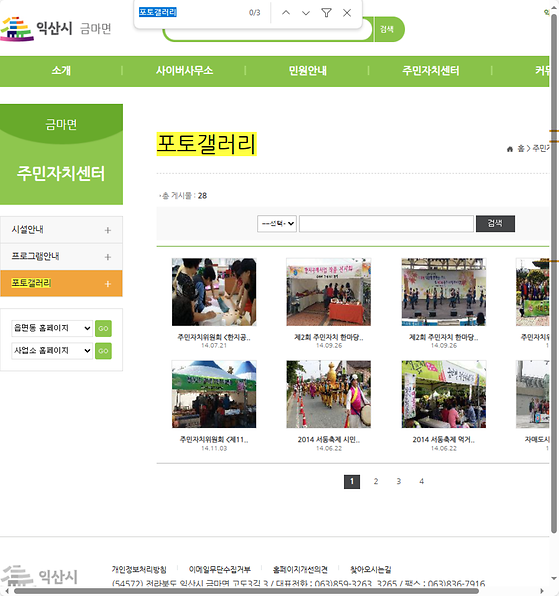Go to page 4 of gallery
The height and width of the screenshot is (596, 559).
pyautogui.click(x=421, y=482)
